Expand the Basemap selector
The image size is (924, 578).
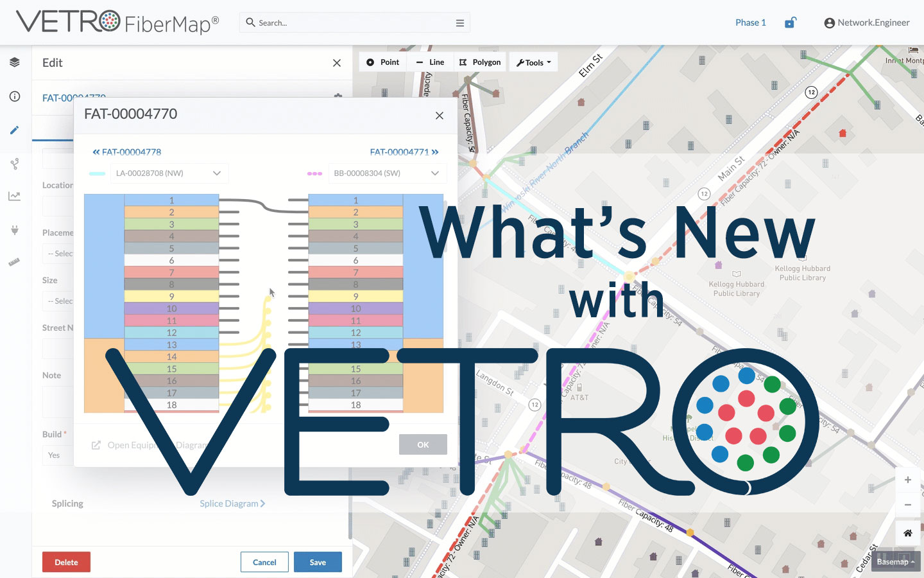pos(894,561)
